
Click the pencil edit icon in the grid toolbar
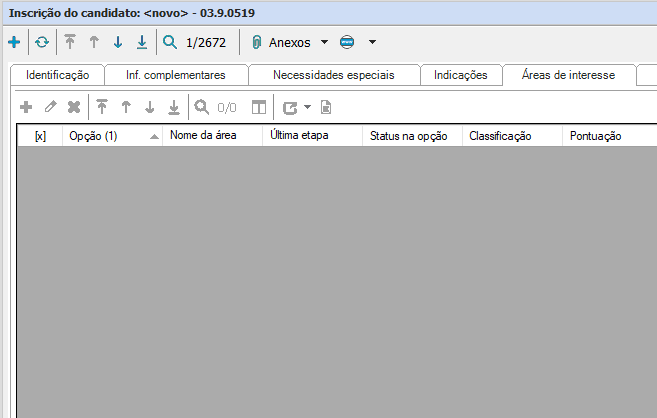pos(50,107)
